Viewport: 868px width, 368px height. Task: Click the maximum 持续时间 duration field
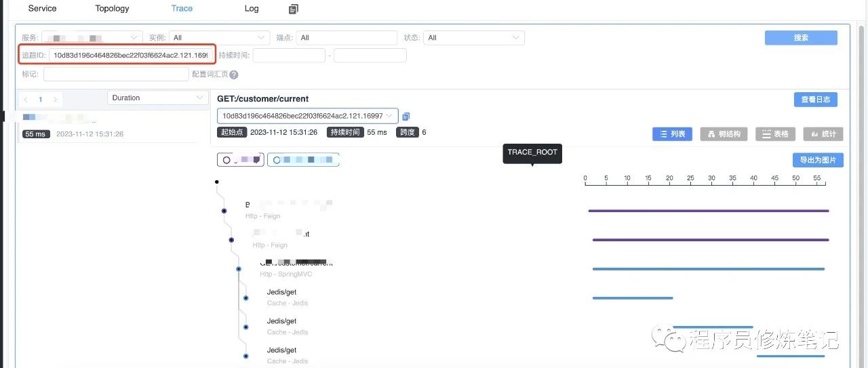click(x=370, y=55)
